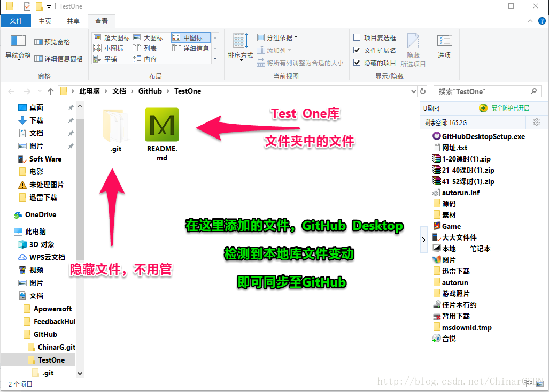Open 1-20课时(1).zip in U盘 panel
The width and height of the screenshot is (549, 392).
coord(461,159)
